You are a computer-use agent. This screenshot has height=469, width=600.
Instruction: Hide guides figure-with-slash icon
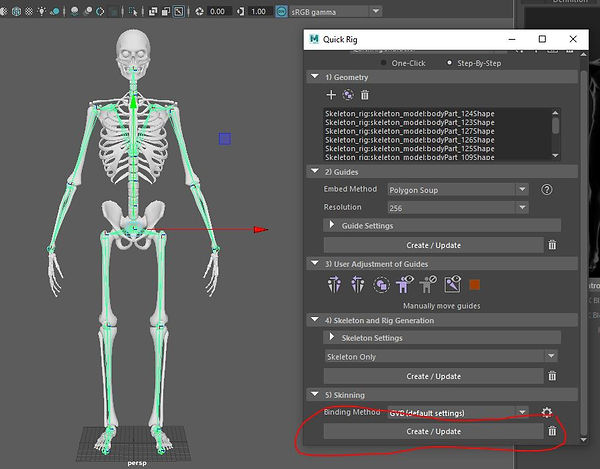pos(427,284)
